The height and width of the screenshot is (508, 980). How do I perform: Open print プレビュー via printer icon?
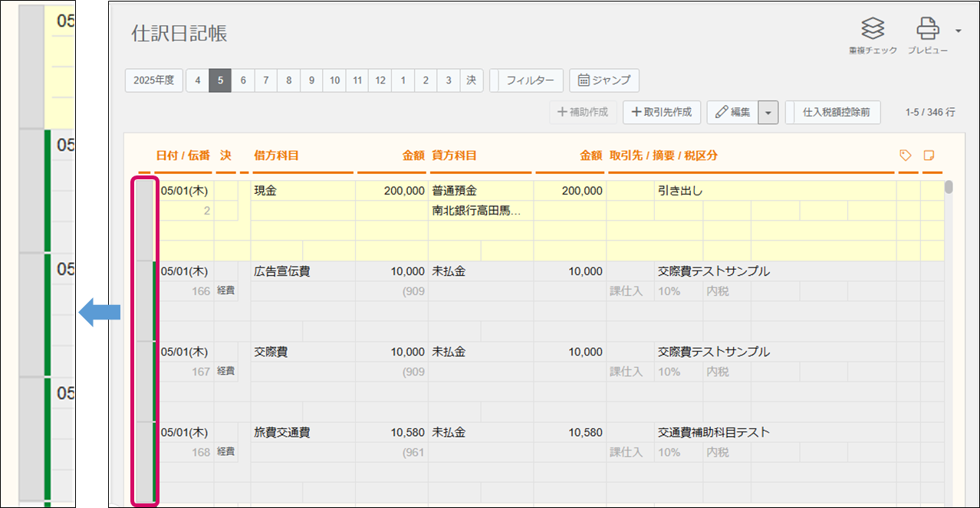coord(928,29)
